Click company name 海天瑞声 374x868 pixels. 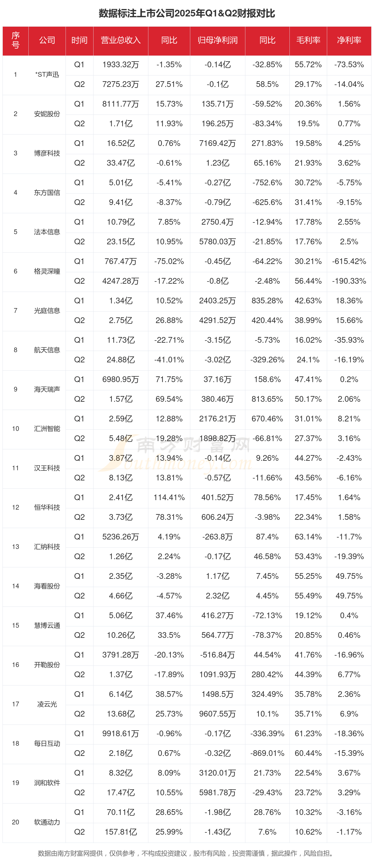47,389
